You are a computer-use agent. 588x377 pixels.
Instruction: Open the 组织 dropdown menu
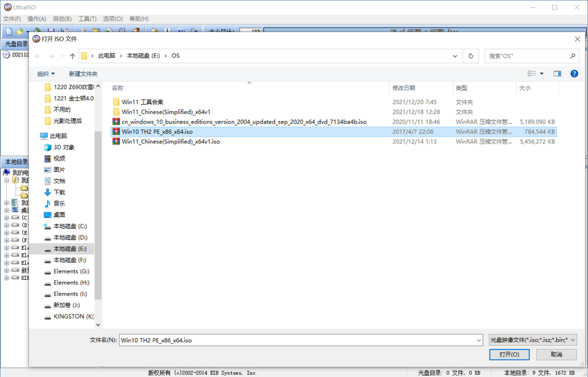(45, 73)
